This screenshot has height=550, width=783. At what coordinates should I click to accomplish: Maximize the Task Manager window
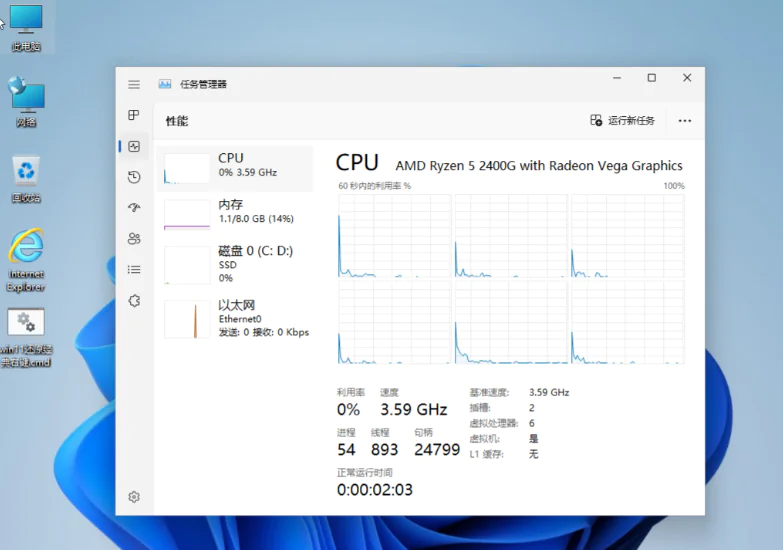[x=652, y=78]
